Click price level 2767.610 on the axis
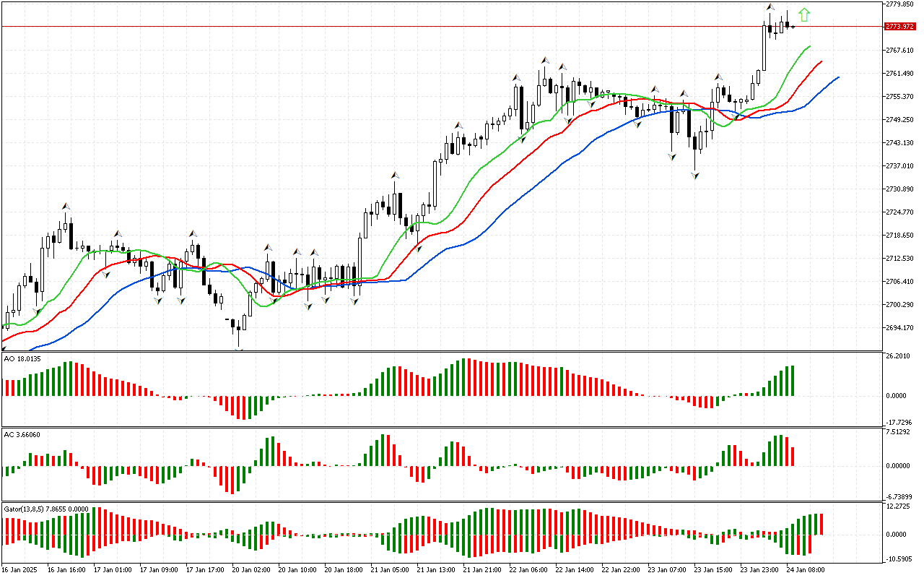The height and width of the screenshot is (578, 924). (899, 51)
